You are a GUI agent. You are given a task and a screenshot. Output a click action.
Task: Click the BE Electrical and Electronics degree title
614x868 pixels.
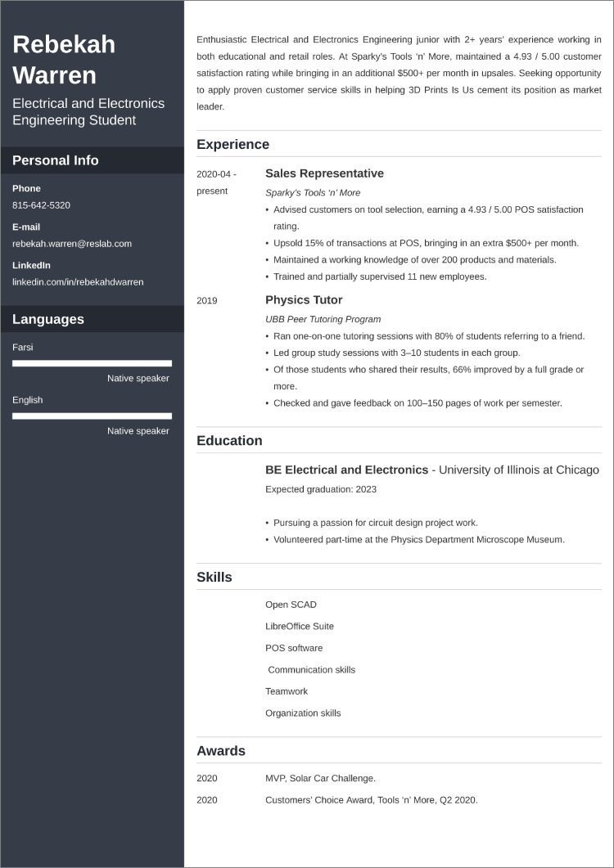(346, 470)
